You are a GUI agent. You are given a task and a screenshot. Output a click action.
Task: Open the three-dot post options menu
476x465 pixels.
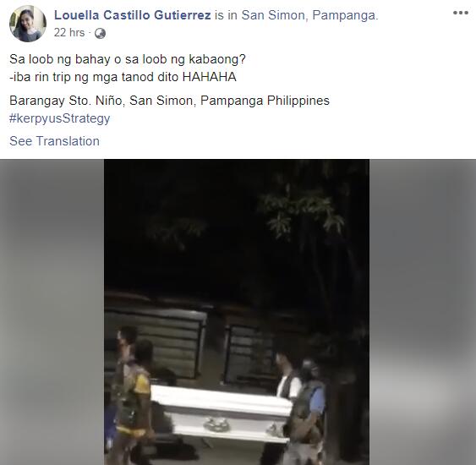(460, 13)
